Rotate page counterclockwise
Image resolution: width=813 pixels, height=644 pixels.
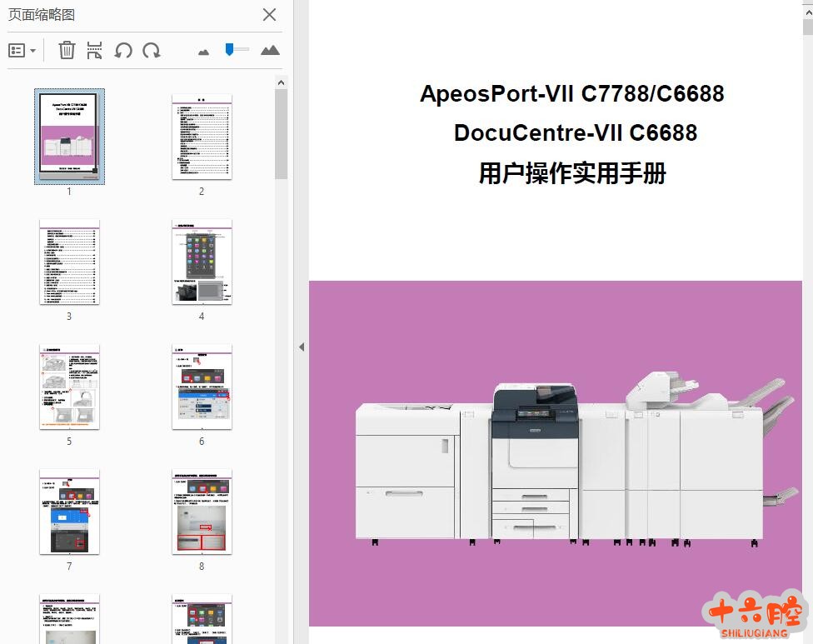(123, 51)
